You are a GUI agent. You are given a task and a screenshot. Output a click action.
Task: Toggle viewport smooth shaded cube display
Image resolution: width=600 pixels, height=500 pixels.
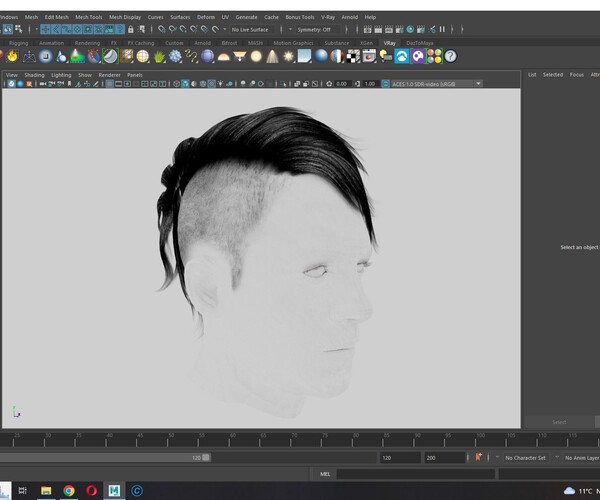185,84
